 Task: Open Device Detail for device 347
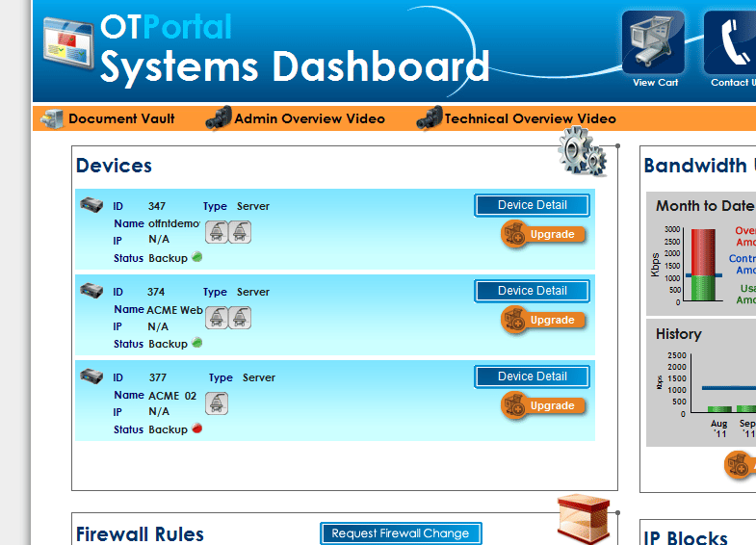click(x=532, y=205)
